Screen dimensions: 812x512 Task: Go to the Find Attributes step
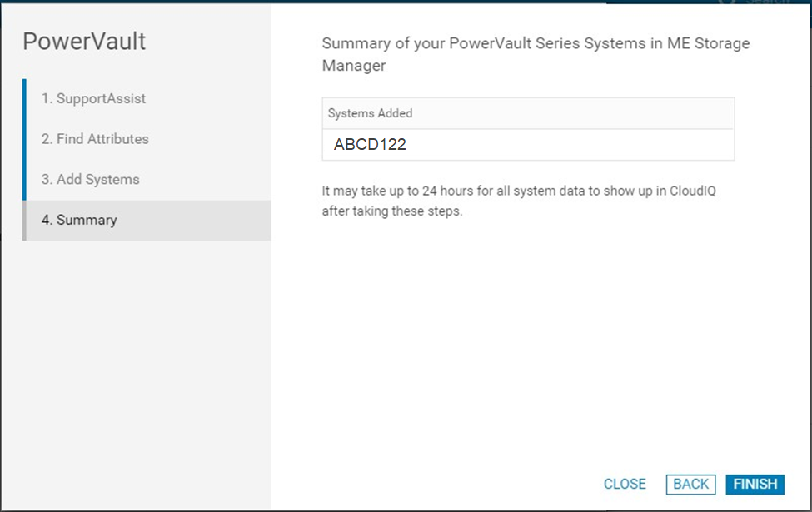94,139
